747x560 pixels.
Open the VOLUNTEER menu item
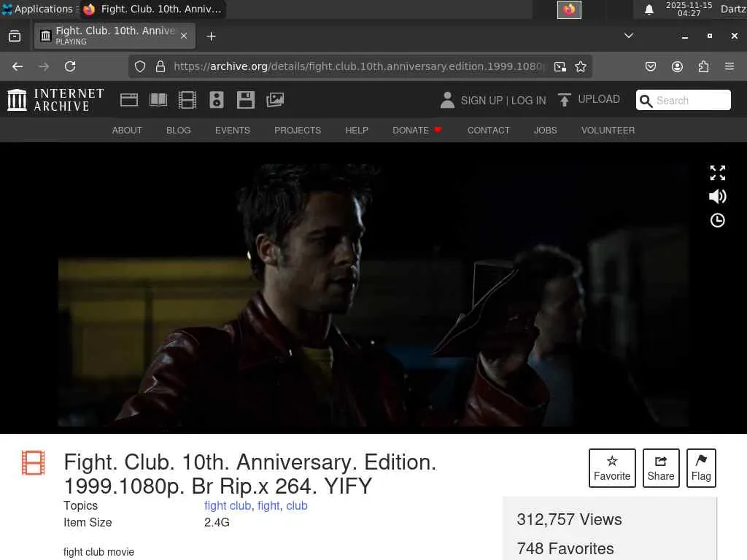[x=608, y=131]
